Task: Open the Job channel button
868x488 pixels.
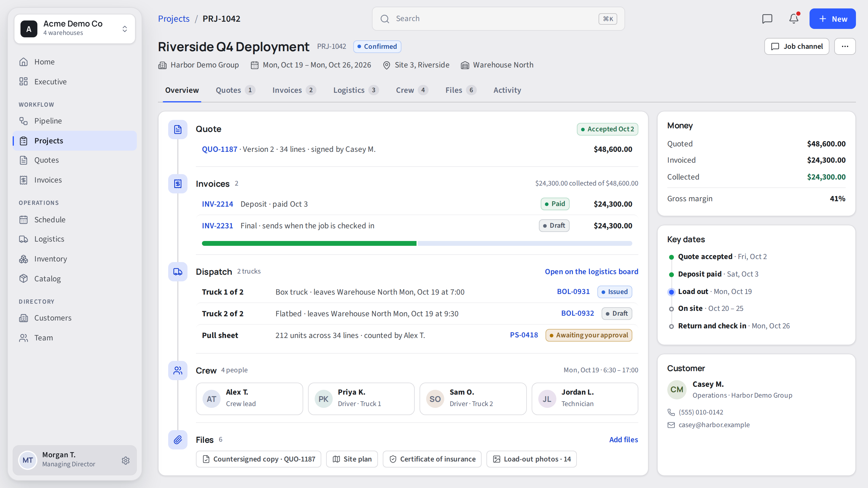Action: [x=797, y=46]
